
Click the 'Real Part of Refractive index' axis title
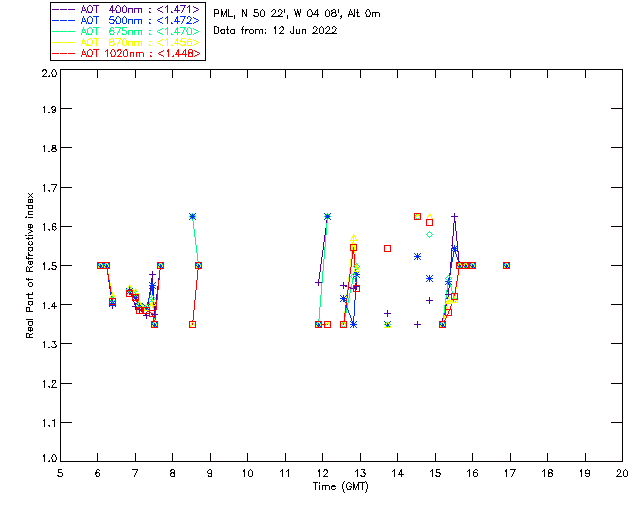click(29, 265)
